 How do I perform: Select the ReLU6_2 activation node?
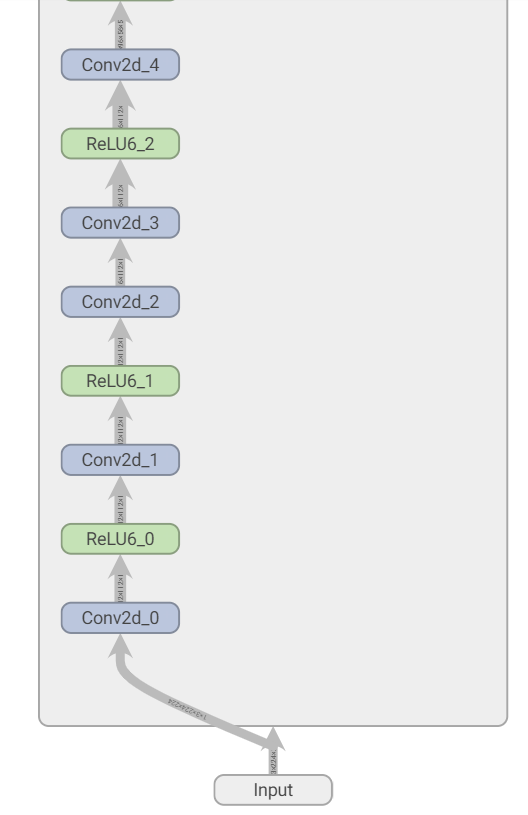tap(120, 144)
